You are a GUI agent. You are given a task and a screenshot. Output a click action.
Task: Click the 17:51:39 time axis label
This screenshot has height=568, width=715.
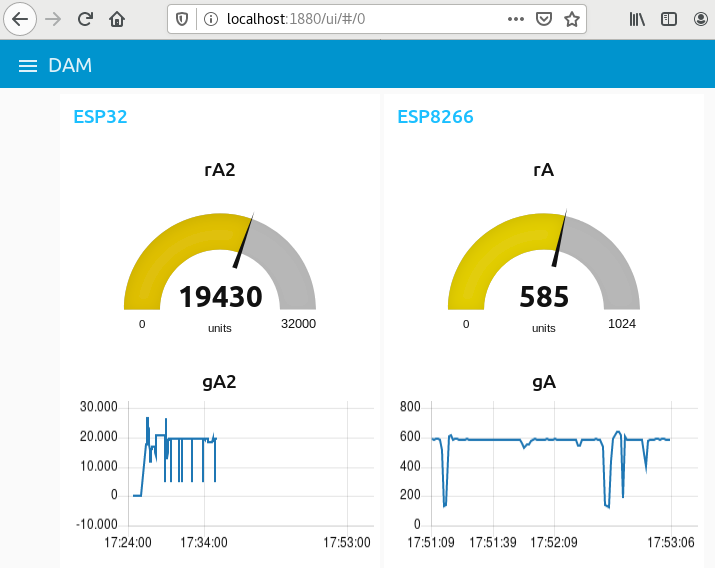coord(492,542)
